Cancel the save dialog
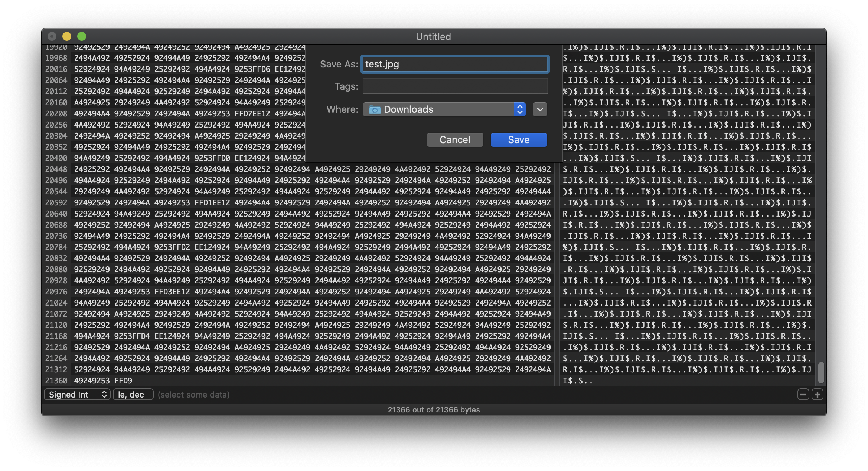The image size is (868, 471). pos(455,140)
